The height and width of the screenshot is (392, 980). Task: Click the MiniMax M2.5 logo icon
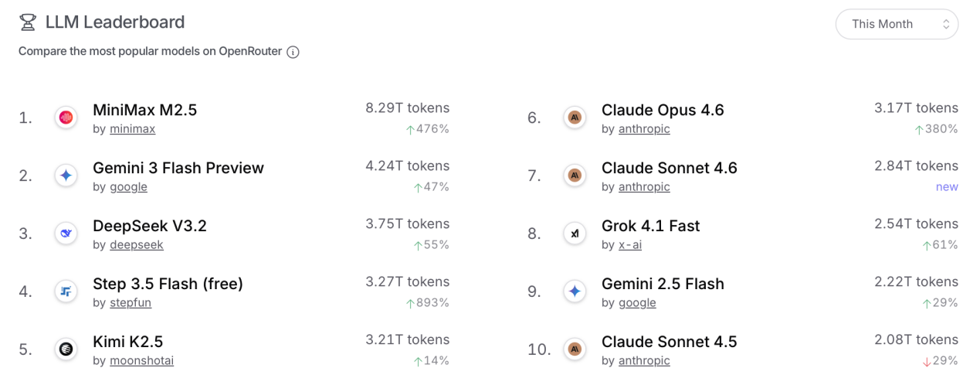pyautogui.click(x=66, y=118)
